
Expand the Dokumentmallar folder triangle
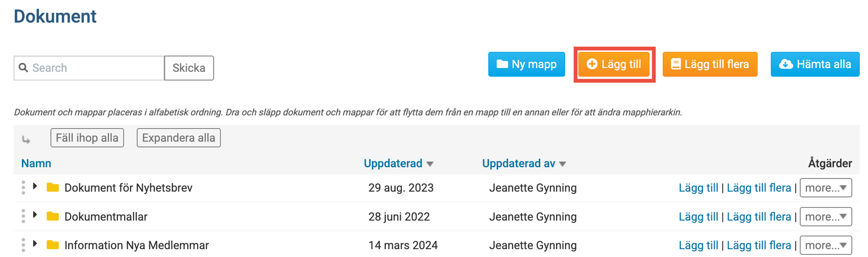35,215
